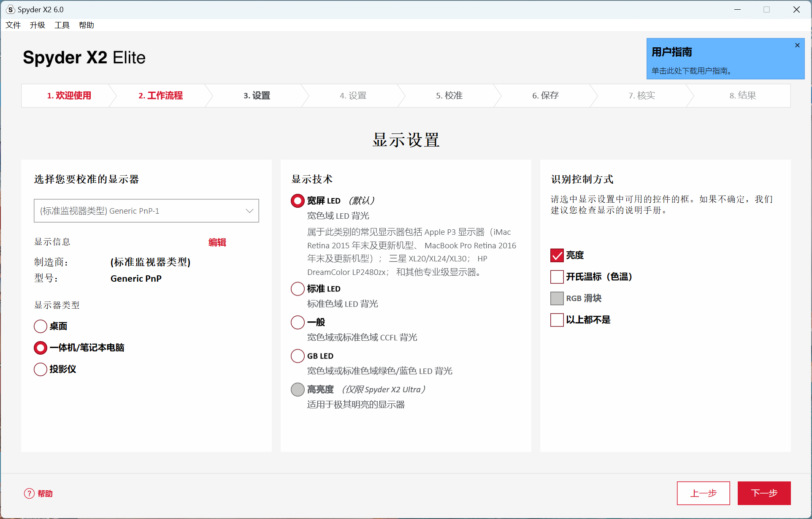Go to step 2. 工作流程

pyautogui.click(x=160, y=95)
